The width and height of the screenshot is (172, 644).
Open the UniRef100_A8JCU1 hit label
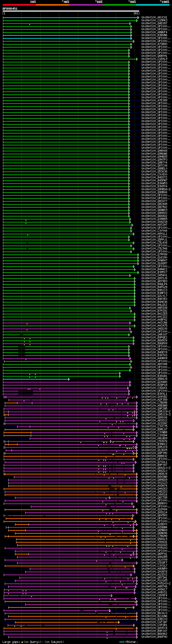coord(154,17)
